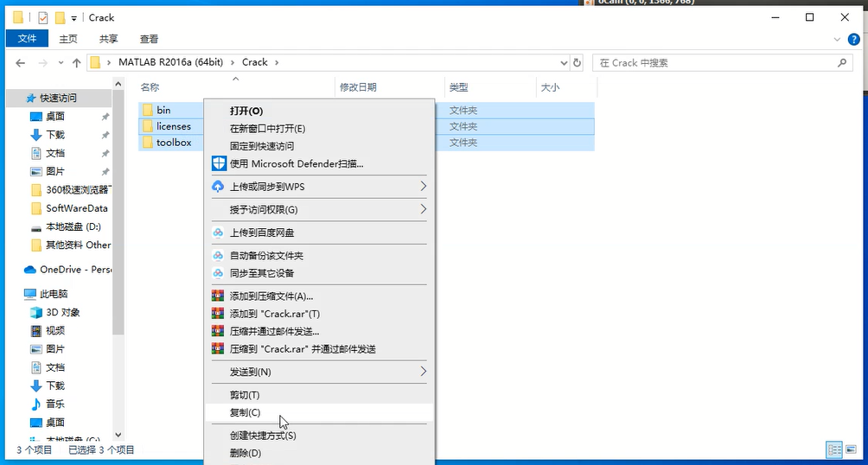868x465 pixels.
Task: Open Explorer help question mark
Action: [x=853, y=39]
